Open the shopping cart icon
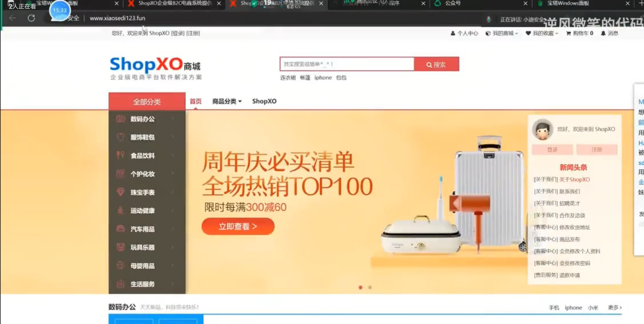 coord(568,33)
